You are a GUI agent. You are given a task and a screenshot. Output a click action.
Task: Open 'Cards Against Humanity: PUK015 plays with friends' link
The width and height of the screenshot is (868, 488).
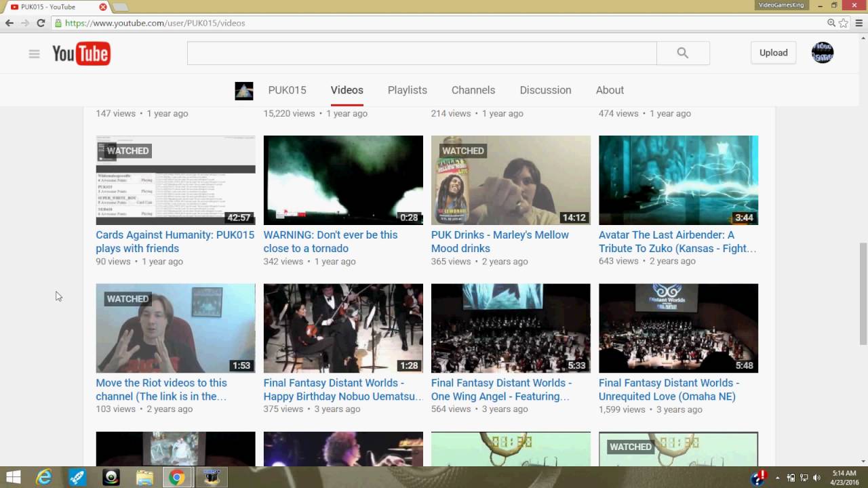[175, 241]
